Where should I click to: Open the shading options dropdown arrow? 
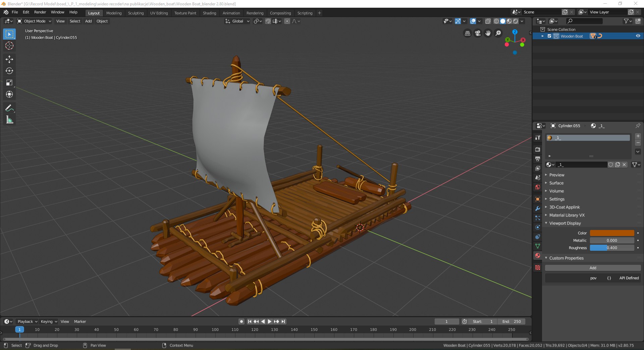coord(522,21)
